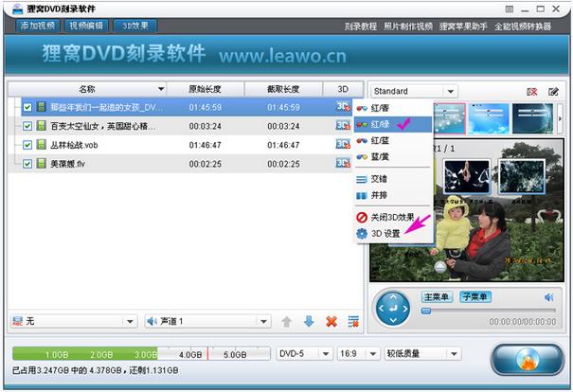
Task: Start burning with the flame disc button
Action: pos(527,359)
